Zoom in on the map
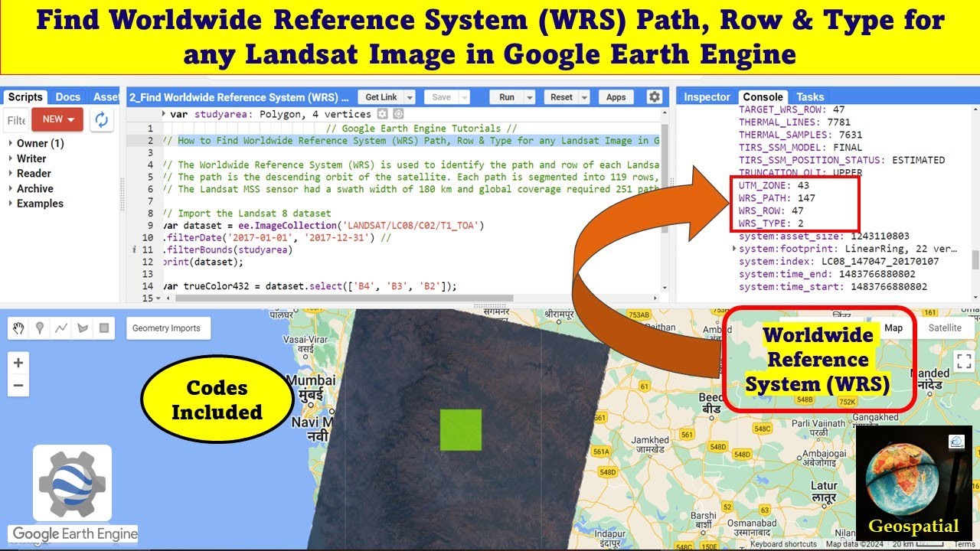Image resolution: width=980 pixels, height=551 pixels. click(x=18, y=363)
